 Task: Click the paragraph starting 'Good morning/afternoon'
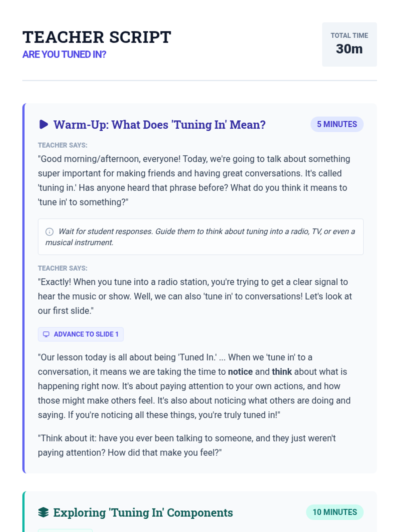194,180
